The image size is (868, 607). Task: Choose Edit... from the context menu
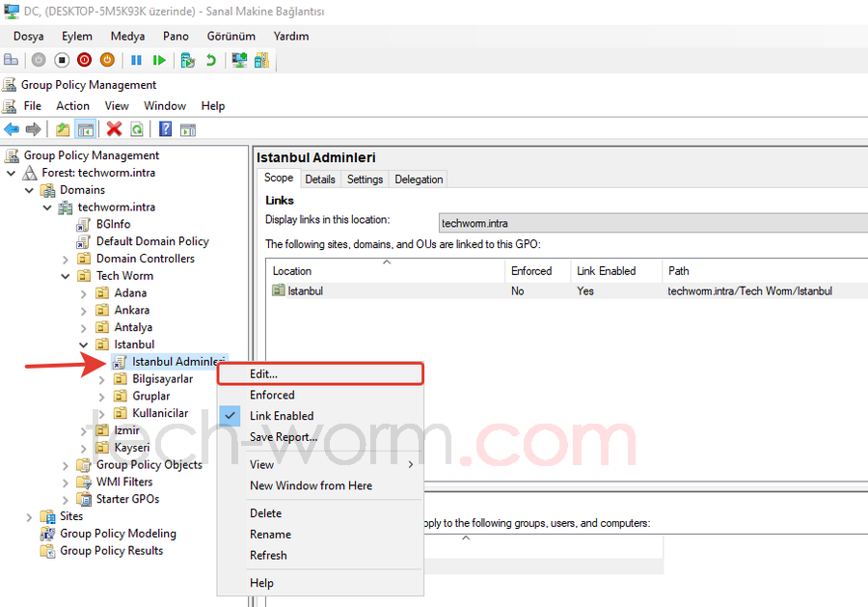coord(263,373)
